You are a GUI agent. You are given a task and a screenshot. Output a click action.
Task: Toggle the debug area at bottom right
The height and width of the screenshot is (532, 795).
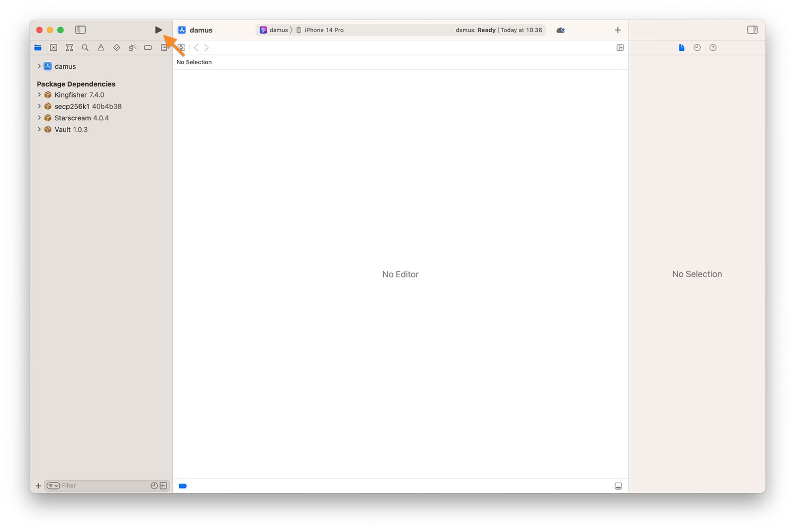[x=618, y=486]
